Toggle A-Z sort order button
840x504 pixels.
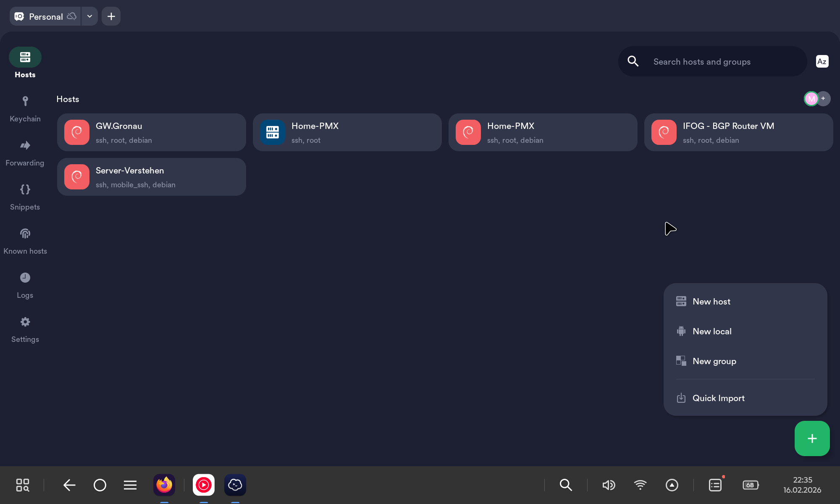(822, 62)
